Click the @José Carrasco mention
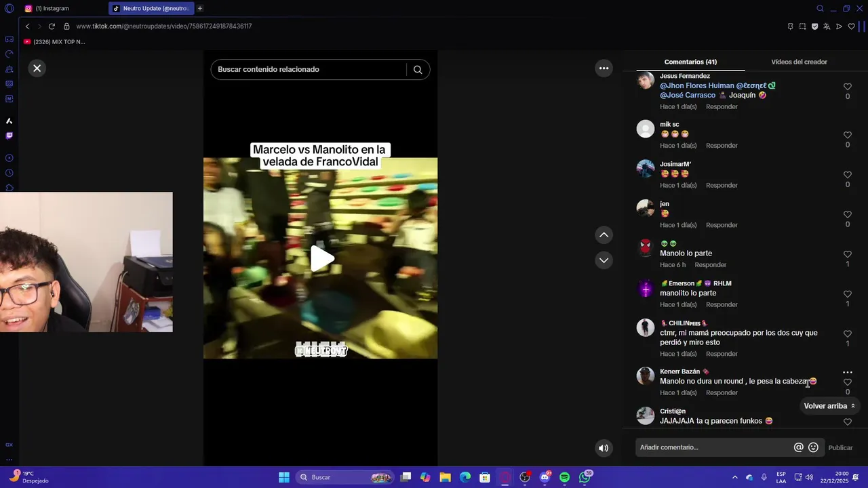Image resolution: width=868 pixels, height=488 pixels. coord(688,96)
